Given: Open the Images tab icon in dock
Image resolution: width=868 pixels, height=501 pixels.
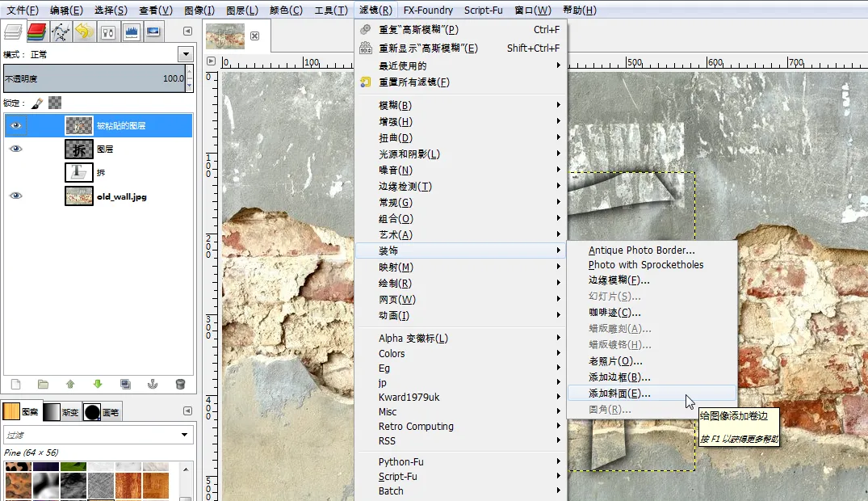Looking at the screenshot, I should coord(153,32).
